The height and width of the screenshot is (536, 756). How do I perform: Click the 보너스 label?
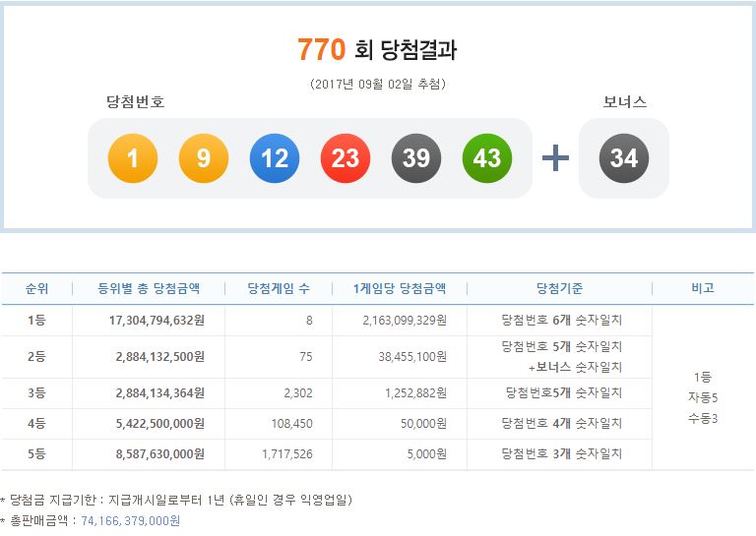coord(624,101)
